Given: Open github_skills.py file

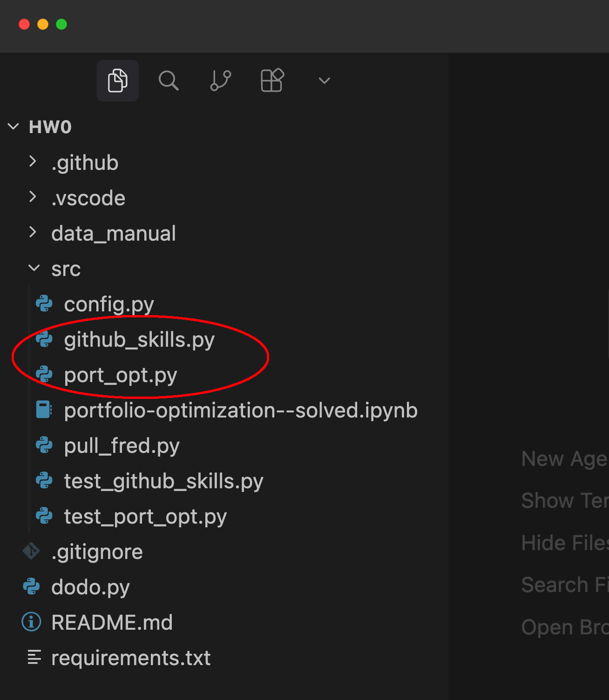Looking at the screenshot, I should [x=139, y=340].
